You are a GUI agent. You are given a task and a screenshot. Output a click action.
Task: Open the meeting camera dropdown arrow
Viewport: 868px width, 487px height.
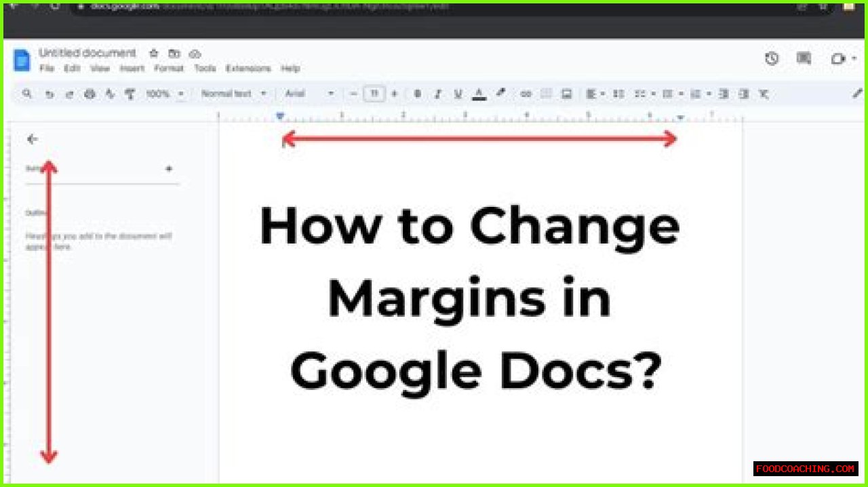[854, 59]
